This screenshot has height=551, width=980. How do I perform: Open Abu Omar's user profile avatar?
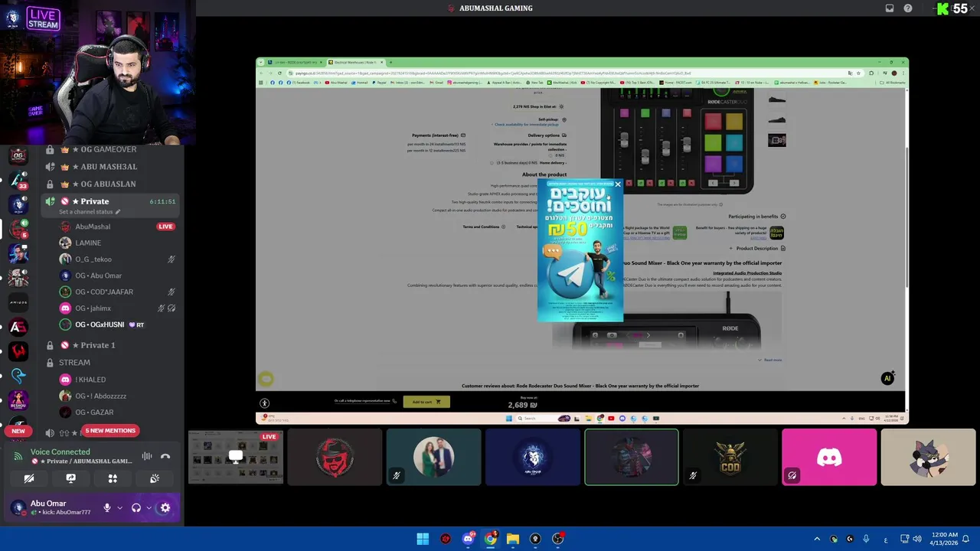click(18, 507)
